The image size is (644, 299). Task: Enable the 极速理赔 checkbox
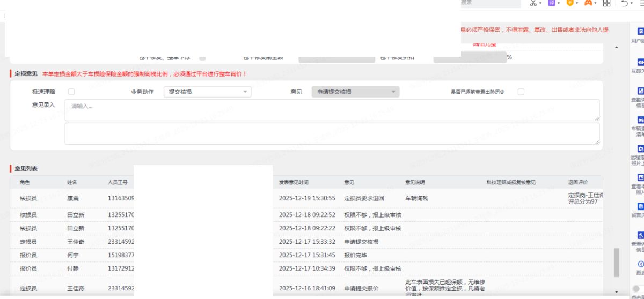tap(71, 92)
